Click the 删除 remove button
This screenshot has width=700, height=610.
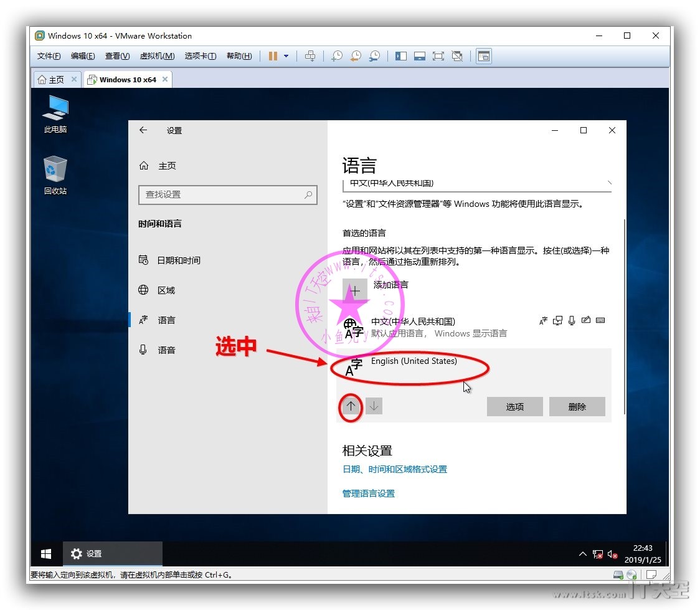(577, 406)
